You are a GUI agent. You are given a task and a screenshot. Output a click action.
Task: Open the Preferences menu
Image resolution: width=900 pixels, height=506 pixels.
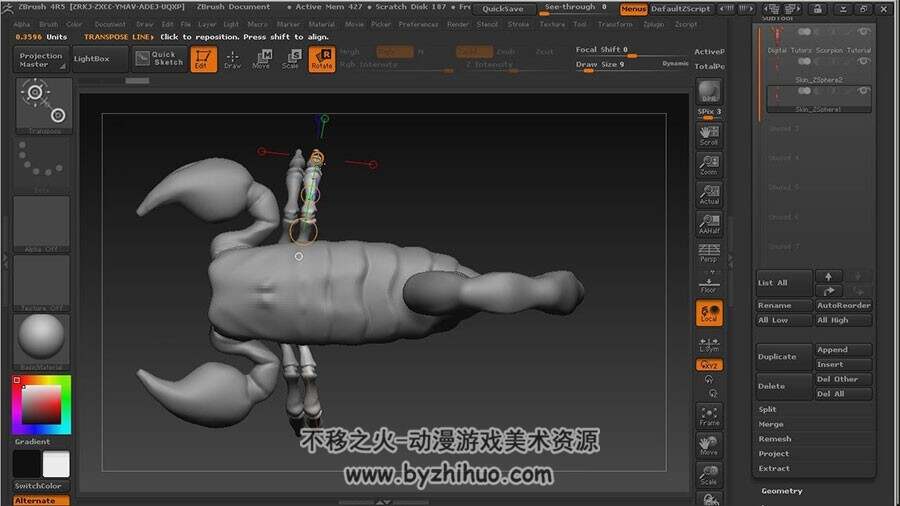click(418, 24)
